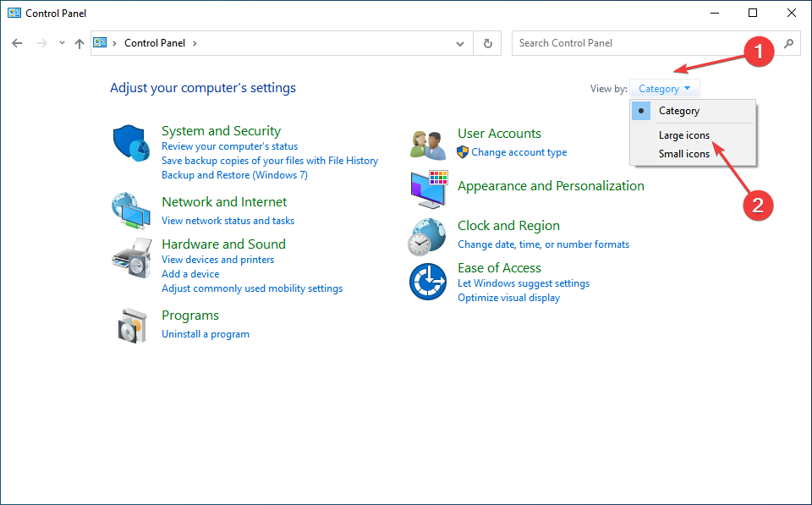Expand address bar history dropdown
812x505 pixels.
pyautogui.click(x=460, y=43)
